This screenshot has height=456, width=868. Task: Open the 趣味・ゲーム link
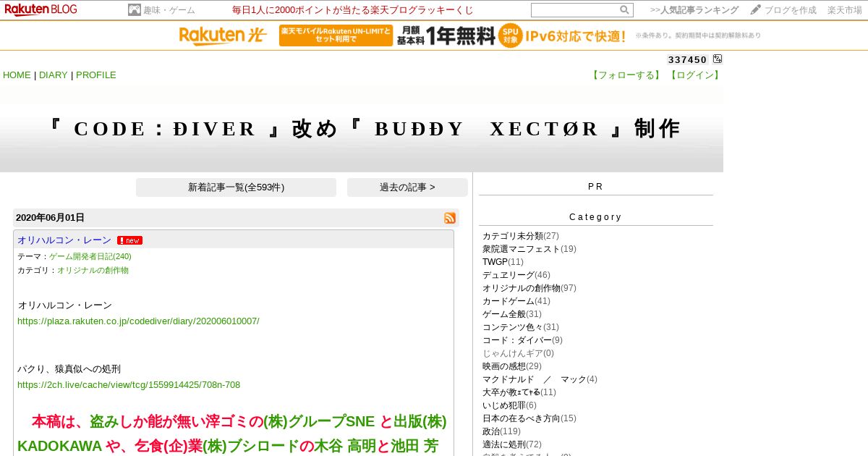pyautogui.click(x=169, y=10)
